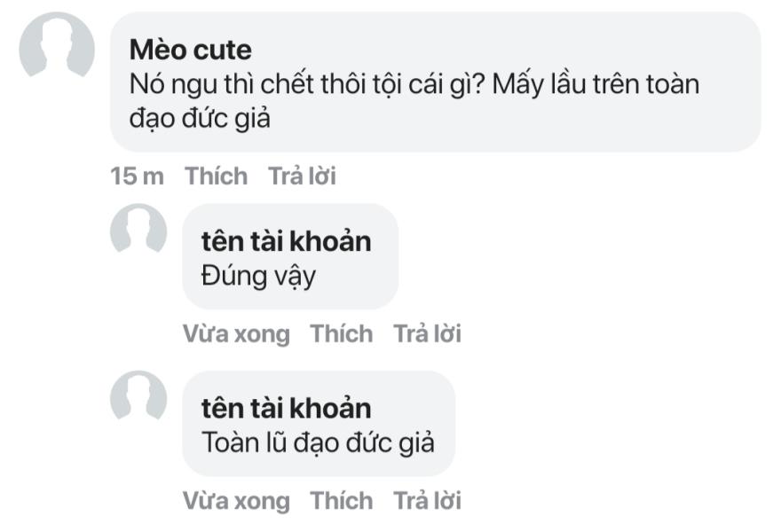
Task: Like Mèo cute's comment with 'Thích'
Action: [217, 176]
